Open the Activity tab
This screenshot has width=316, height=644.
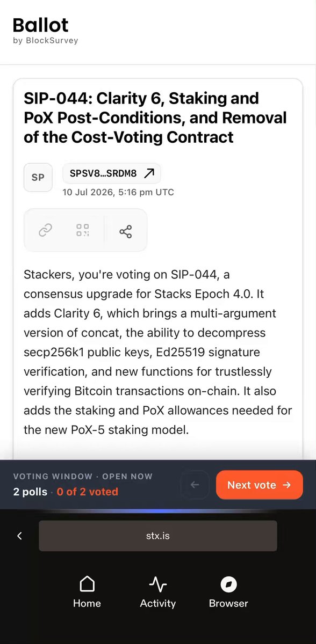(157, 592)
